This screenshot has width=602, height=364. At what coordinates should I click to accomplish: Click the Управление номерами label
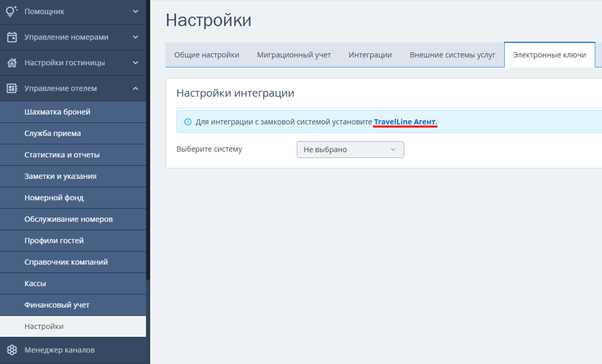point(66,37)
